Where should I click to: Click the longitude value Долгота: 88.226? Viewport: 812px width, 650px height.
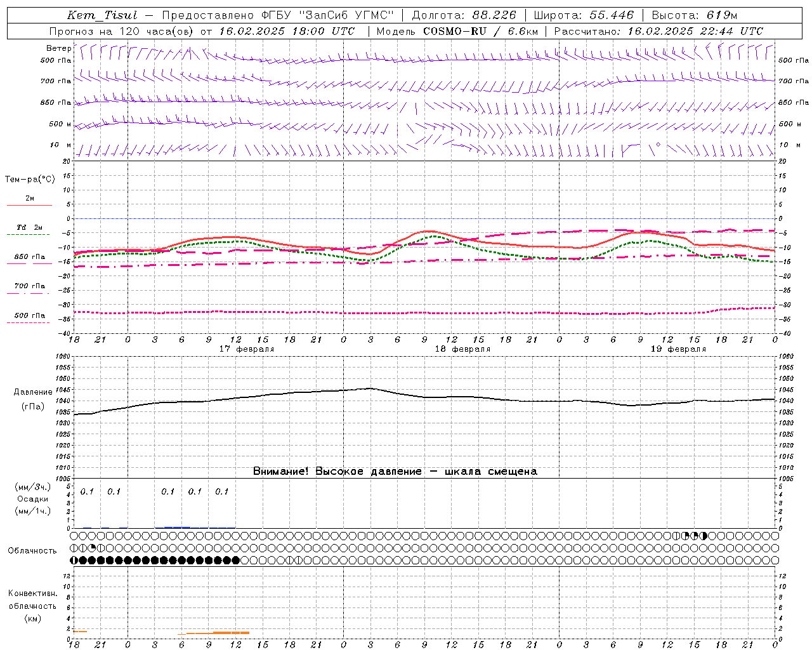click(x=464, y=15)
